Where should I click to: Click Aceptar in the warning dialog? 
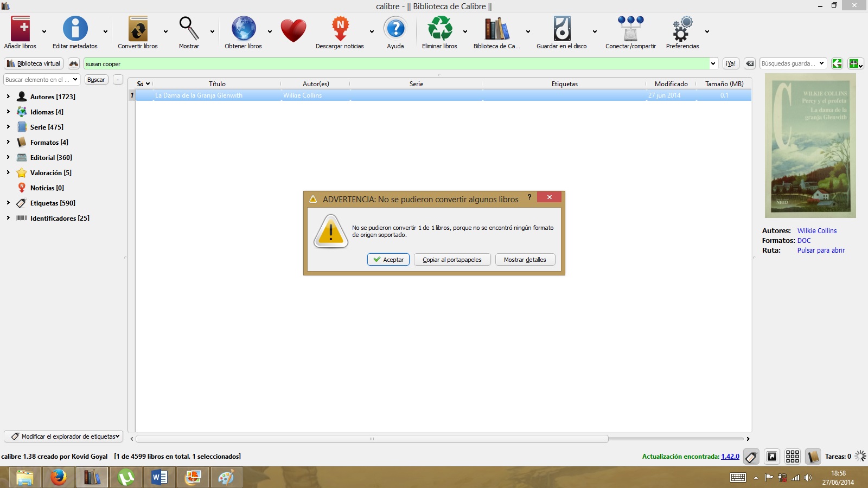pos(388,260)
